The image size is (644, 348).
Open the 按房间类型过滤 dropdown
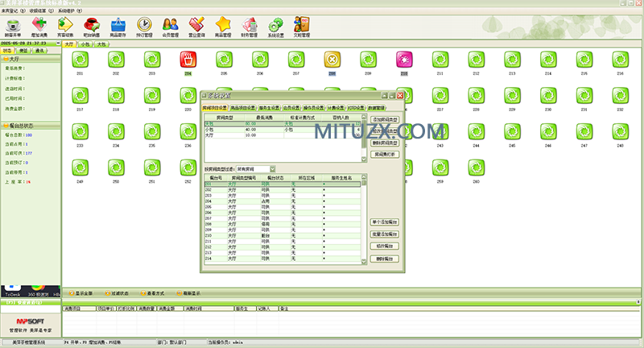coord(271,168)
